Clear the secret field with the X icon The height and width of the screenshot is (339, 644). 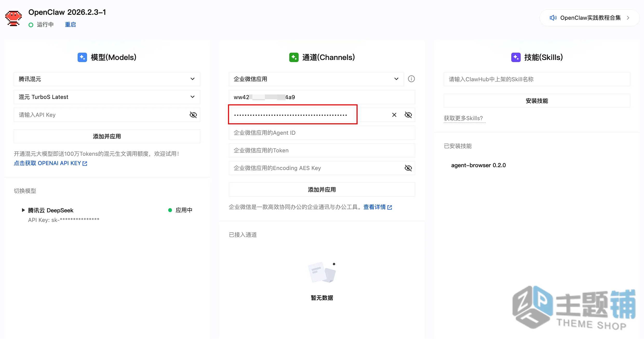coord(394,115)
